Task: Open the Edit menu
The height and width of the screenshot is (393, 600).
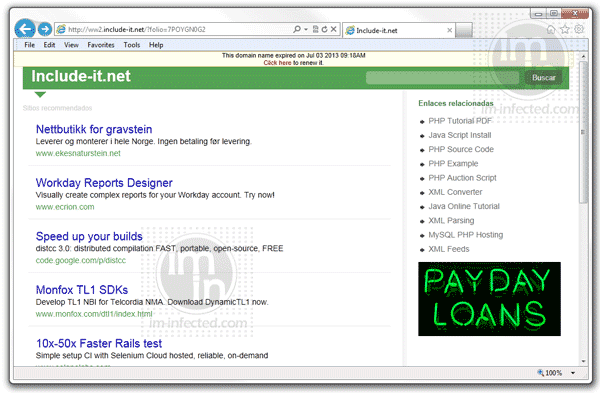Action: [49, 45]
